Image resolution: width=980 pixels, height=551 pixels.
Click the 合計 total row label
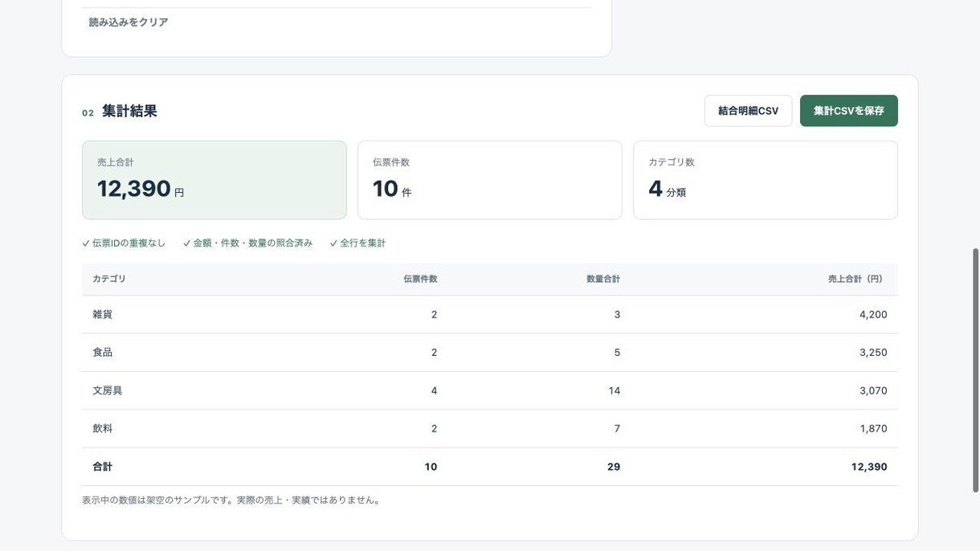(103, 467)
